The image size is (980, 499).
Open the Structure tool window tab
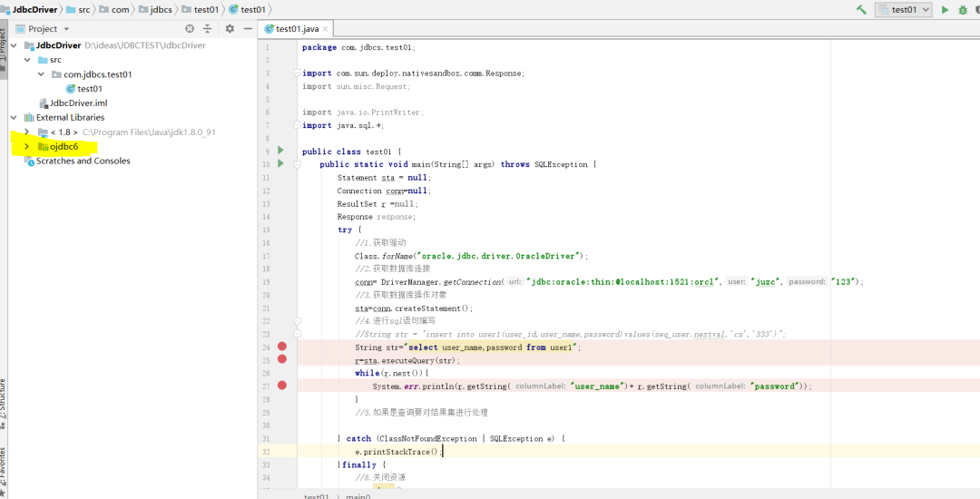4,399
